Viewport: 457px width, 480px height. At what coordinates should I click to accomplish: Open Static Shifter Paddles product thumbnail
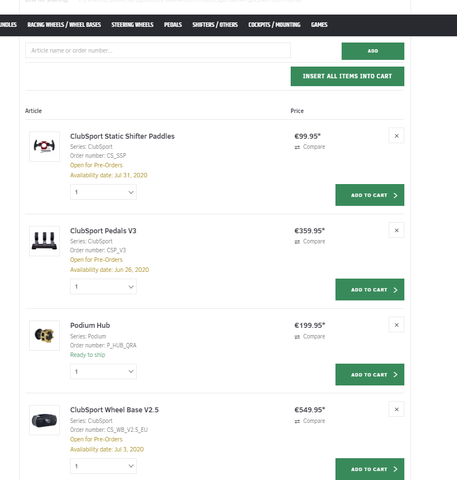[x=44, y=146]
